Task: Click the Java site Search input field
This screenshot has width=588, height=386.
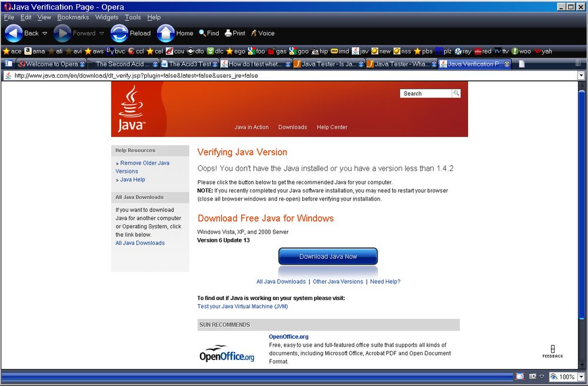Action: click(426, 94)
